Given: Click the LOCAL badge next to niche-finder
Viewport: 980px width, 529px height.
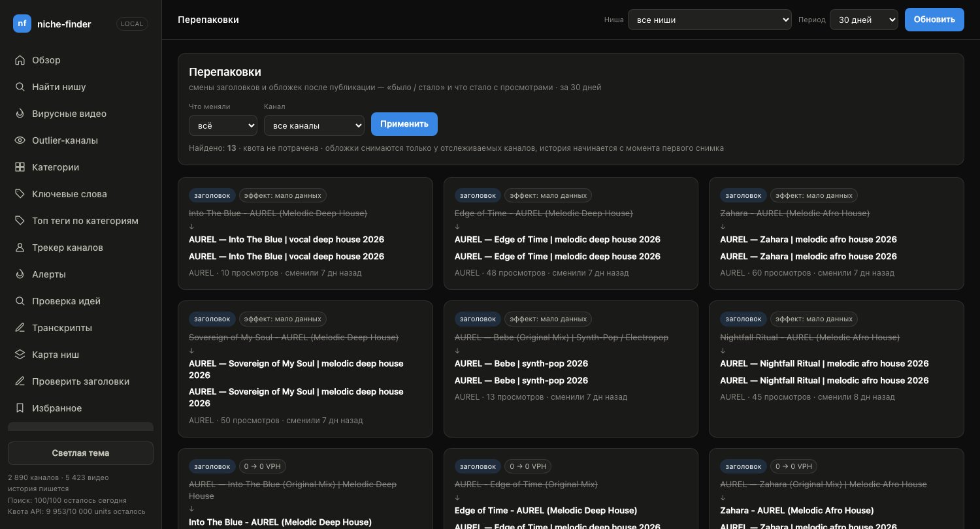Looking at the screenshot, I should (133, 24).
